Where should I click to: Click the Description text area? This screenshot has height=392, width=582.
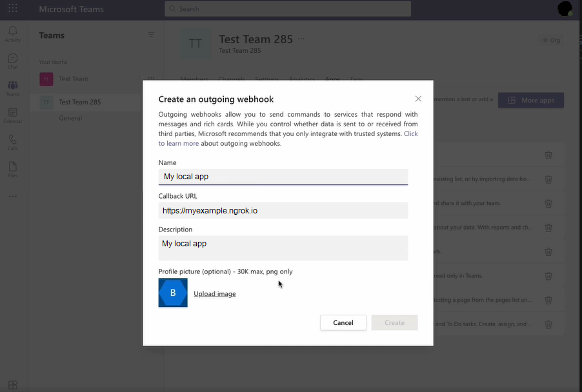[x=283, y=248]
